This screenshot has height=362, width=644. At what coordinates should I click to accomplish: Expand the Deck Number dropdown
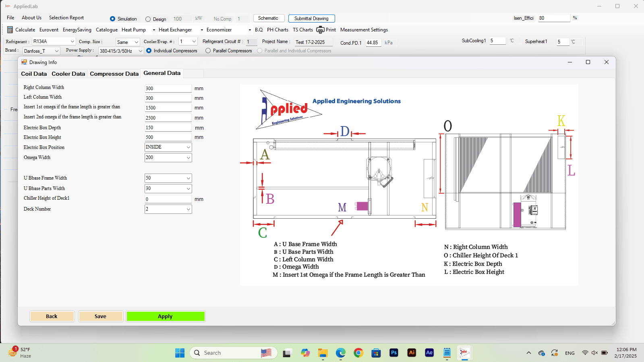(168, 209)
